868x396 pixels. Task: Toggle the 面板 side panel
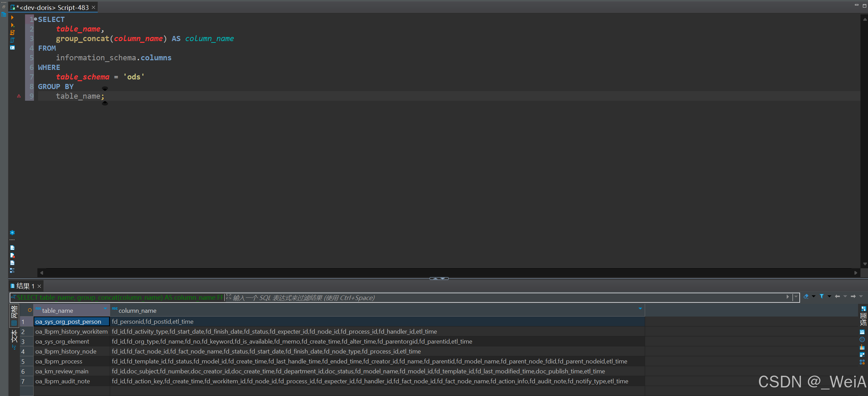(x=863, y=317)
